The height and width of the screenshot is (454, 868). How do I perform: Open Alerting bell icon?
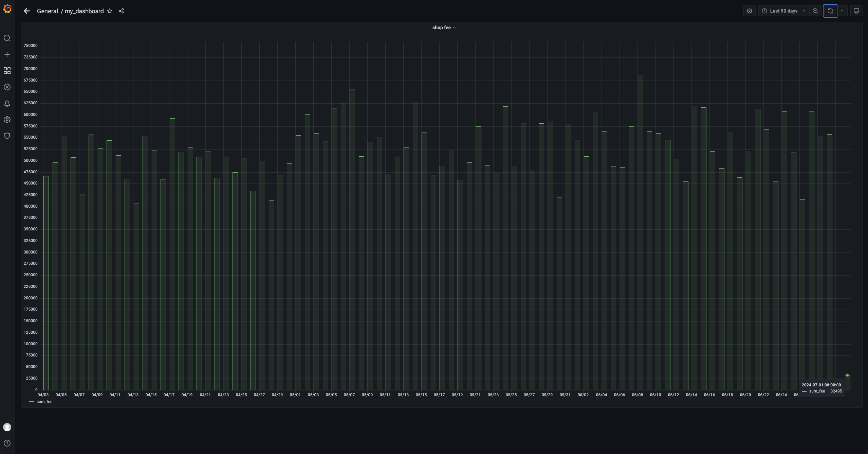tap(7, 103)
